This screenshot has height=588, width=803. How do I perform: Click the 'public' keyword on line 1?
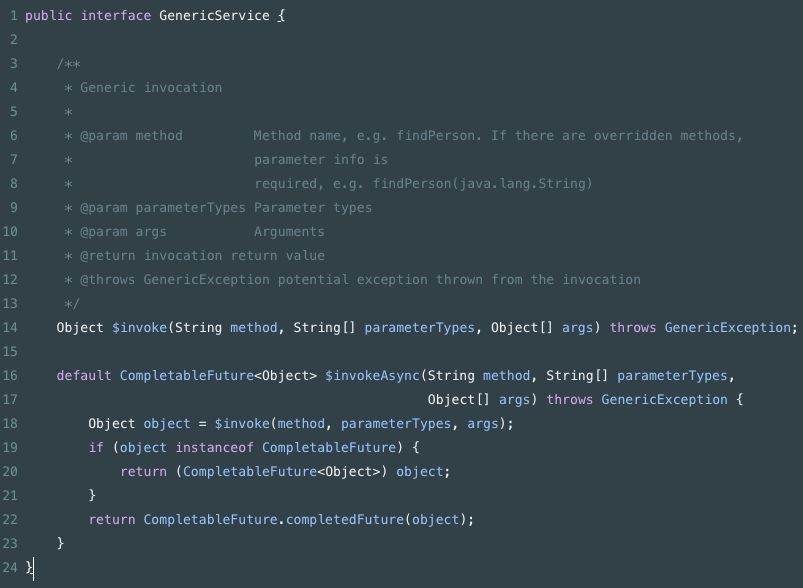coord(48,16)
